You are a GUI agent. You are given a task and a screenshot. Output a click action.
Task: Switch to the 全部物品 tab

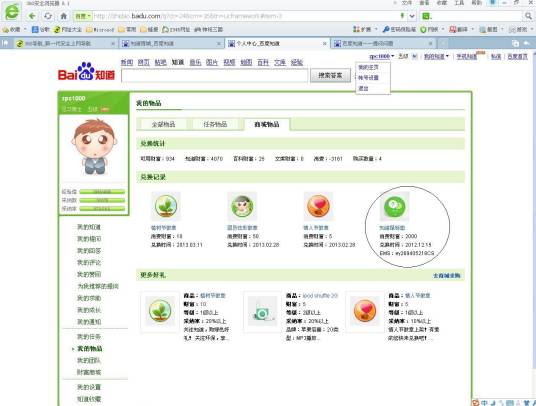click(163, 124)
